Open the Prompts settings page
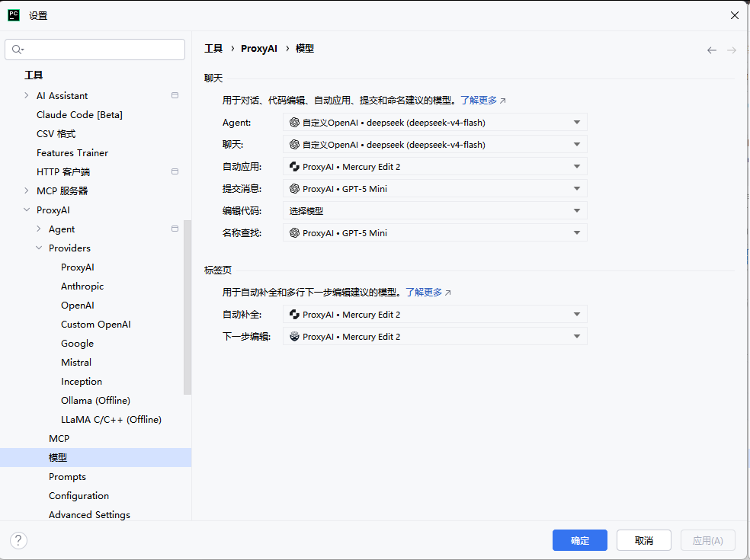750x560 pixels. (x=67, y=477)
